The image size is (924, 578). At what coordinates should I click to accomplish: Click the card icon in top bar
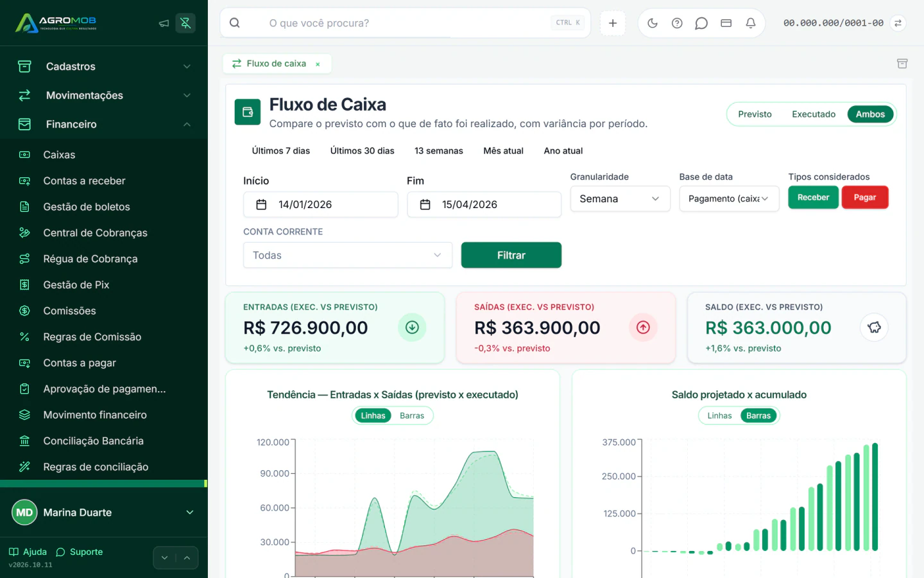coord(726,23)
